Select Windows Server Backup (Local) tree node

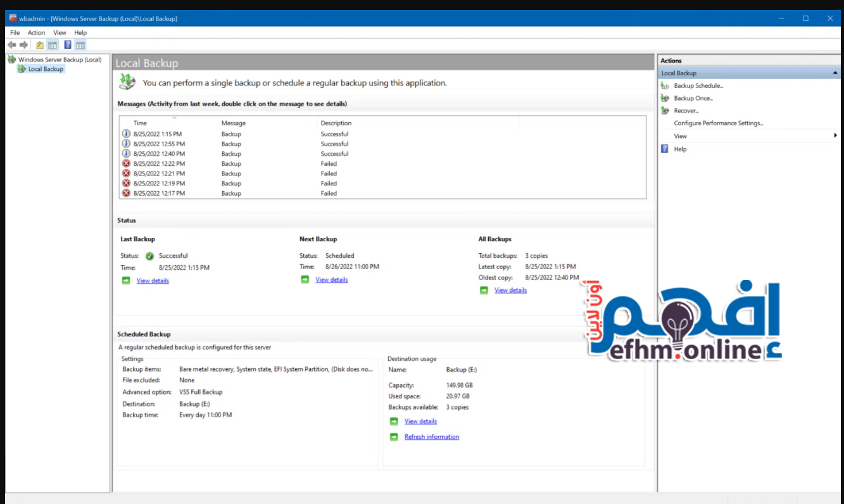tap(60, 60)
